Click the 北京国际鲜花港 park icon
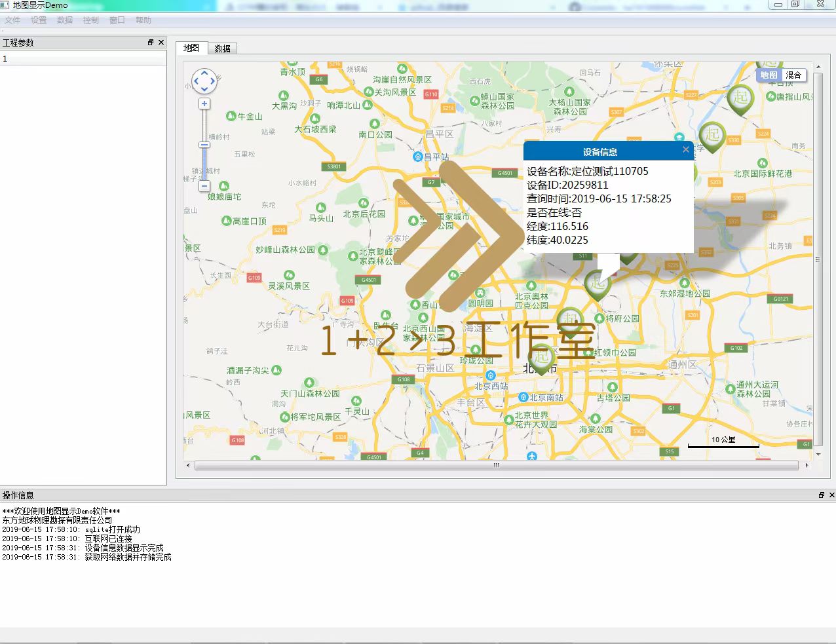 click(x=762, y=163)
